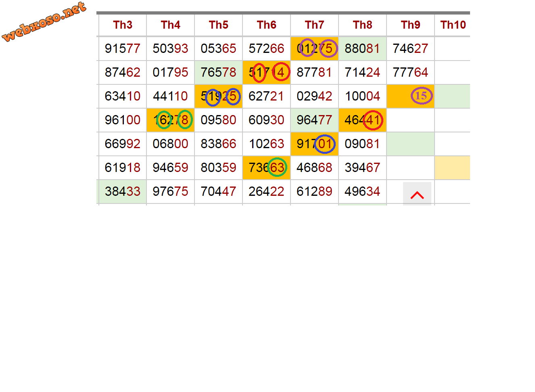Image resolution: width=535 pixels, height=392 pixels.
Task: Select the Th10 column header
Action: 453,25
